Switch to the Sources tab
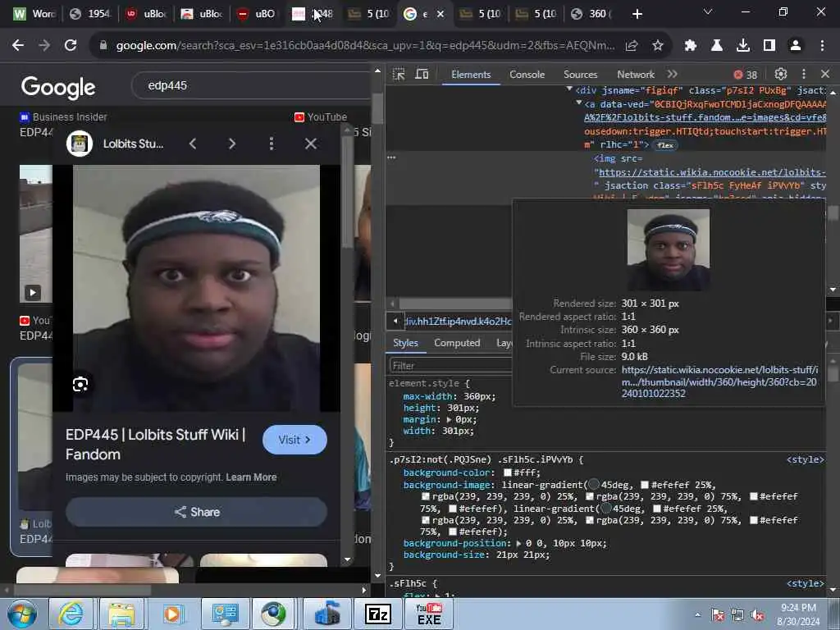 [x=580, y=75]
